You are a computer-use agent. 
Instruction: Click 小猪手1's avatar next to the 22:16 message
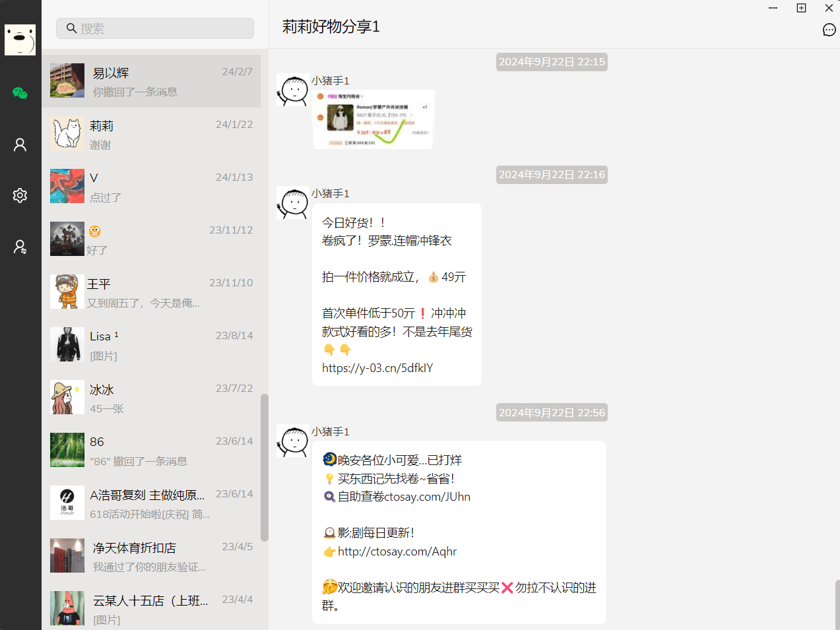(292, 203)
